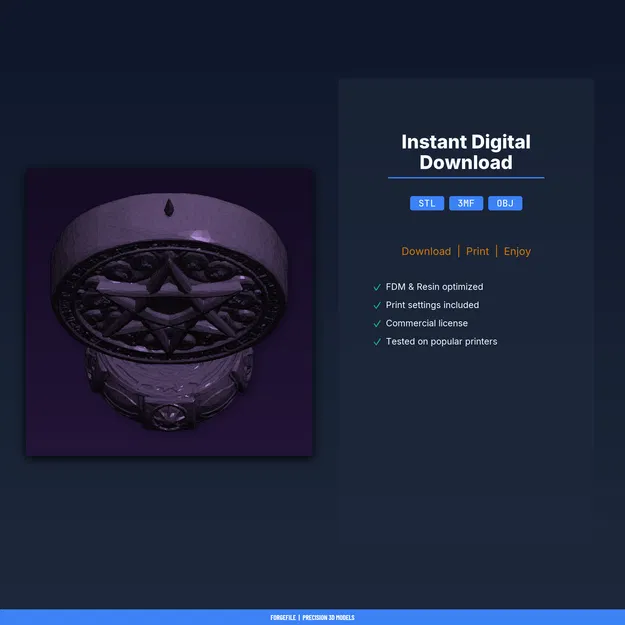625x625 pixels.
Task: Click the orange Print text
Action: (477, 251)
